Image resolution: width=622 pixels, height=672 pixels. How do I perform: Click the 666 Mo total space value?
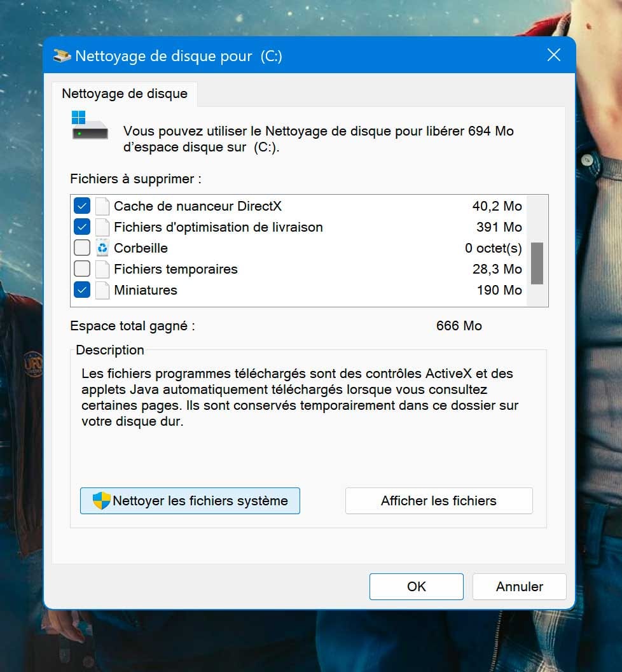[459, 326]
